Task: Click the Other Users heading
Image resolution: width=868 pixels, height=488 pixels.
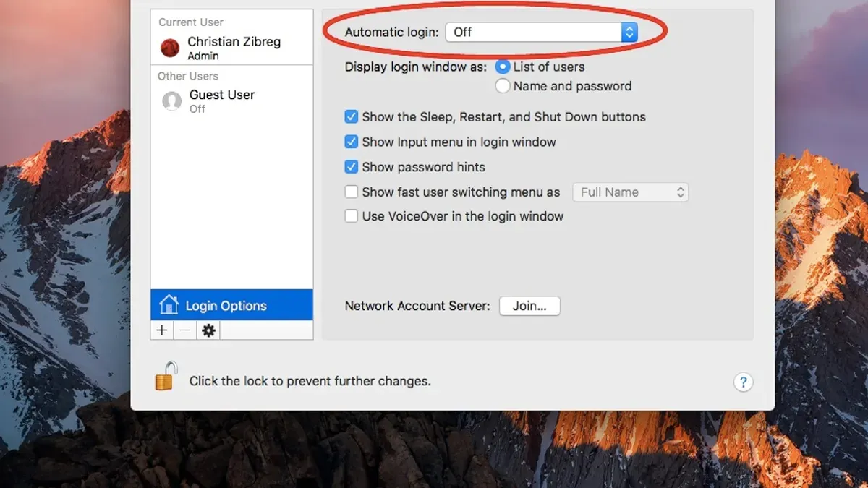Action: pyautogui.click(x=188, y=76)
